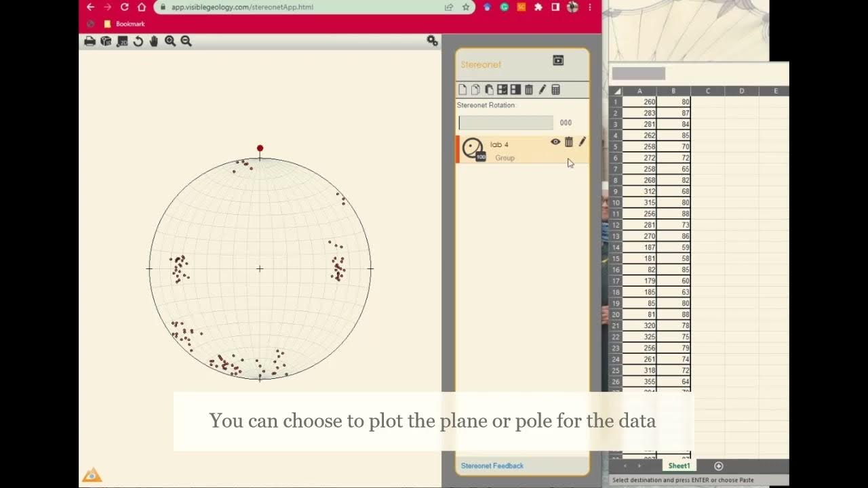Click the spreadsheet name box field
The image size is (868, 488).
tap(638, 73)
